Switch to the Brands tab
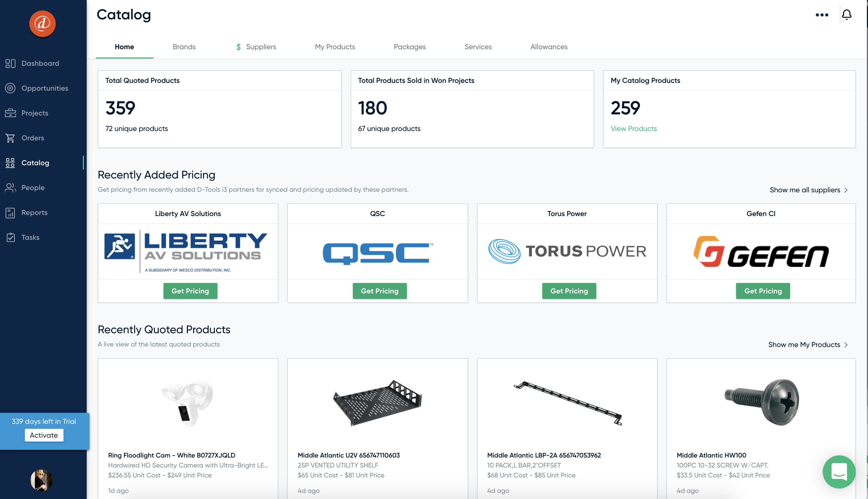 [184, 47]
